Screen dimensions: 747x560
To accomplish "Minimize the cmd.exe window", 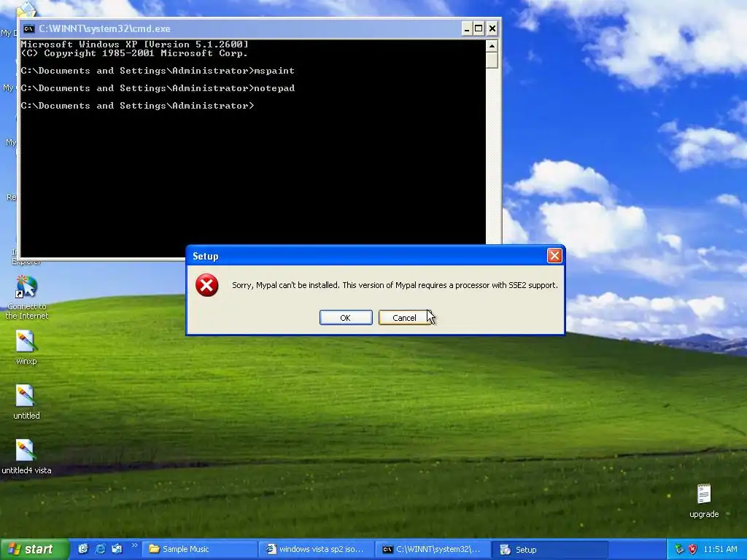I will 467,28.
